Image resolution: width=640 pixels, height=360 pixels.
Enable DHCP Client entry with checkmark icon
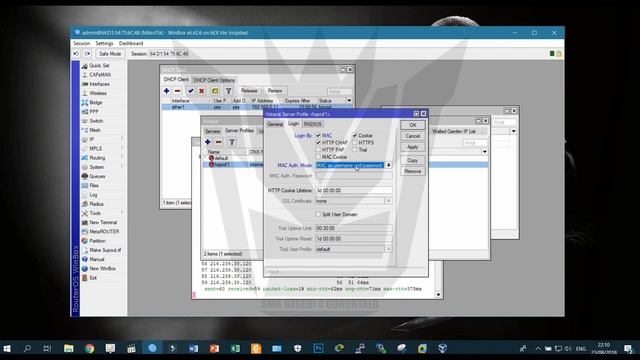[x=190, y=91]
